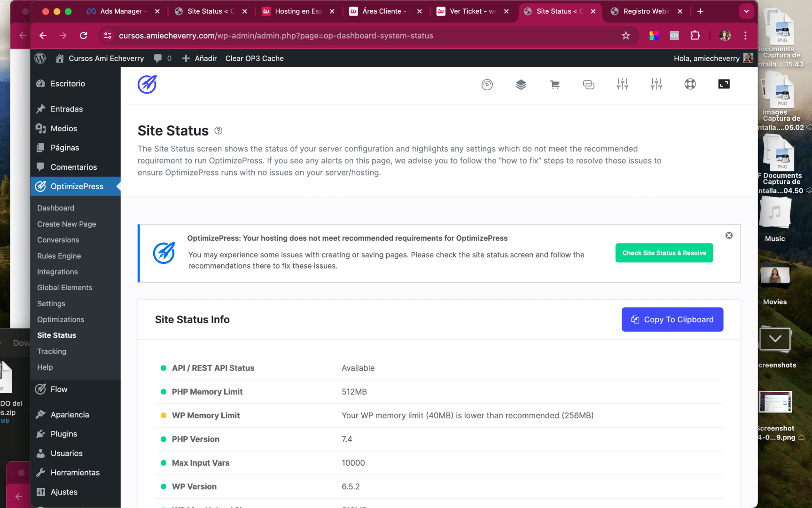Click Copy To Clipboard button

[x=672, y=319]
